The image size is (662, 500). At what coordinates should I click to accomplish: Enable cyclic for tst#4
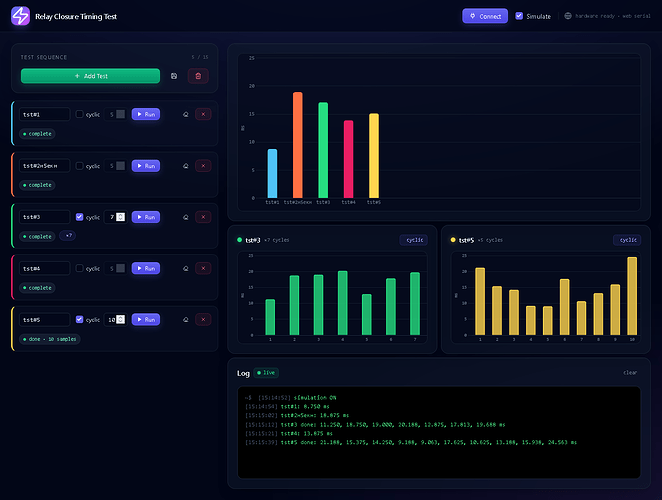coord(79,268)
